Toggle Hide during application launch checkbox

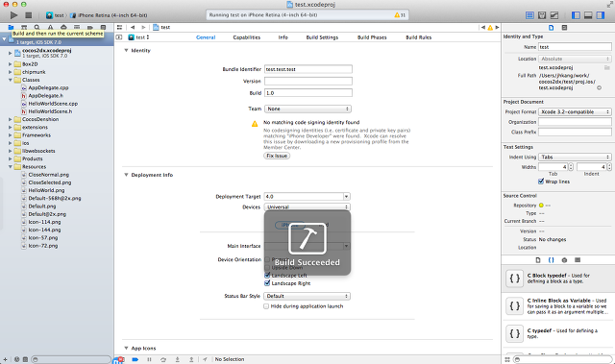[266, 306]
